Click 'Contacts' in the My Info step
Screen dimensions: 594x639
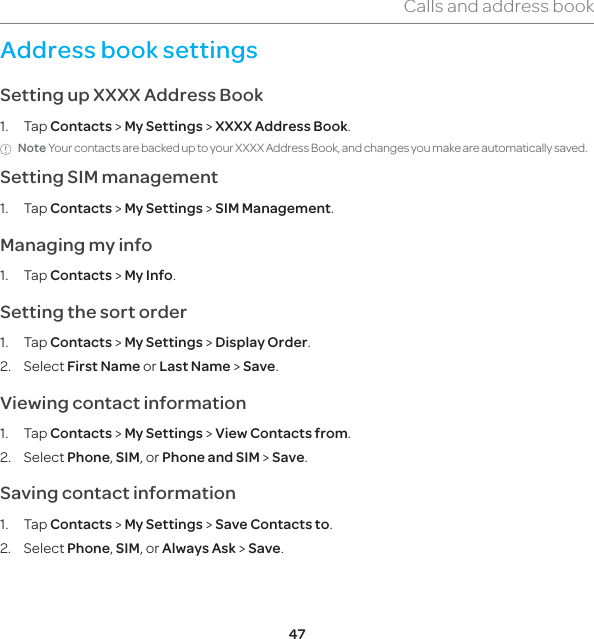(81, 276)
